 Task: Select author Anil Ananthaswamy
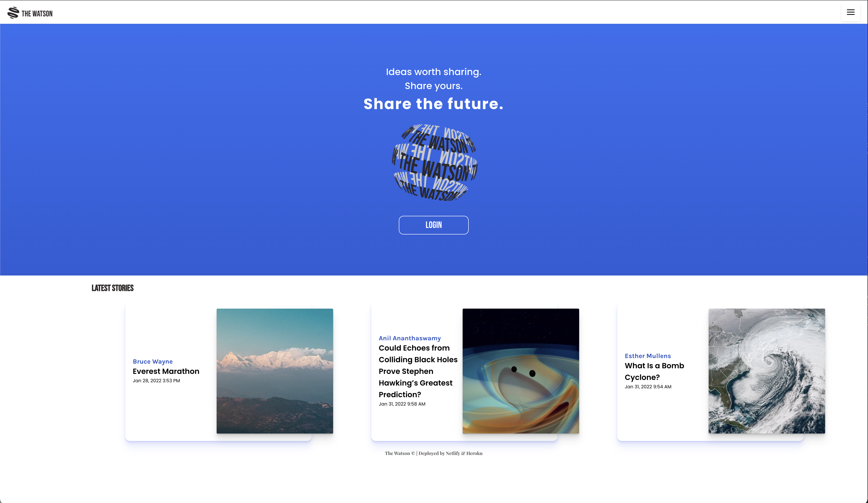click(x=410, y=338)
